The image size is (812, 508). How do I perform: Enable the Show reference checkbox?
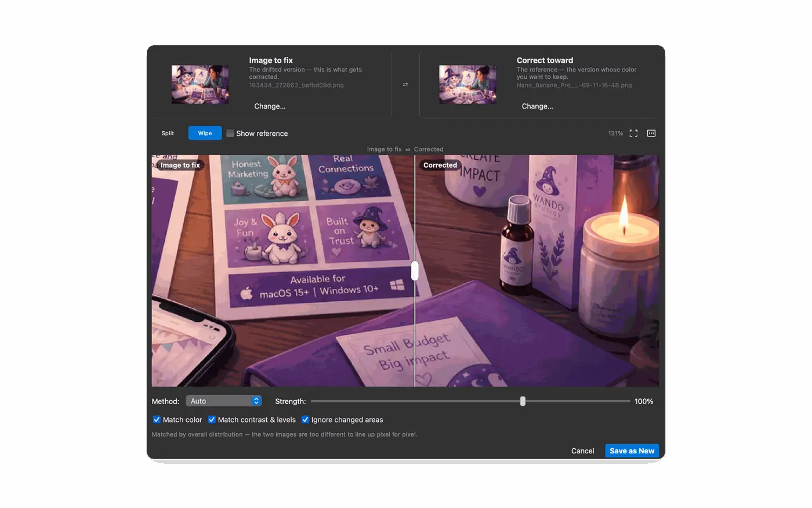pyautogui.click(x=230, y=134)
